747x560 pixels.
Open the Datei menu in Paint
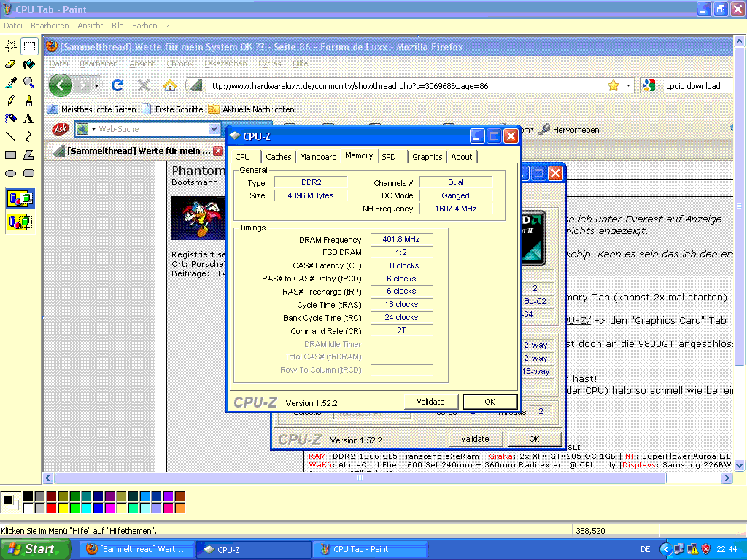click(x=13, y=26)
